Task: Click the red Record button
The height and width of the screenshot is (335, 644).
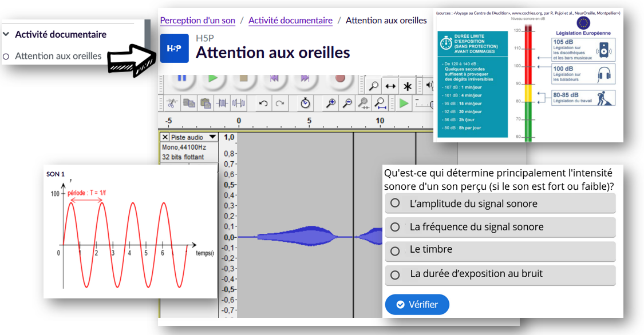Action: click(x=340, y=78)
